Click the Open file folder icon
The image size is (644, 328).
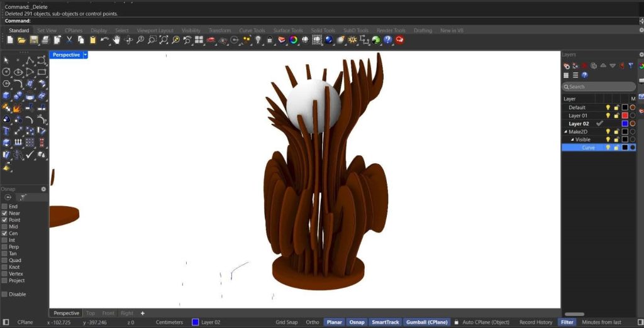21,40
